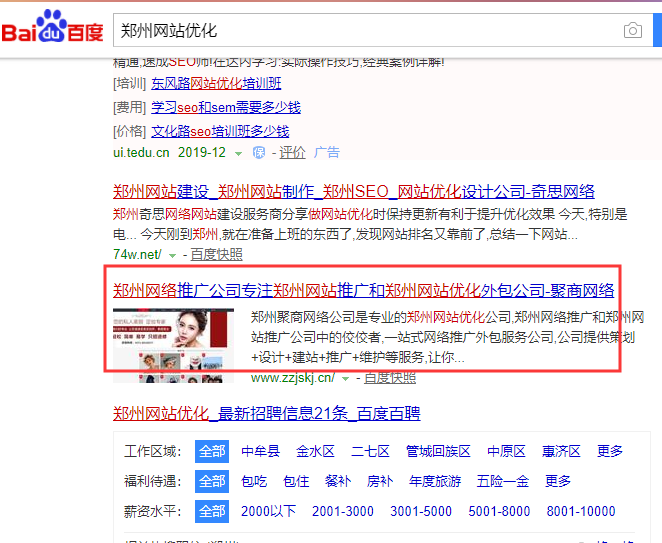Filter work area by 中原区
The image size is (662, 543).
506,451
